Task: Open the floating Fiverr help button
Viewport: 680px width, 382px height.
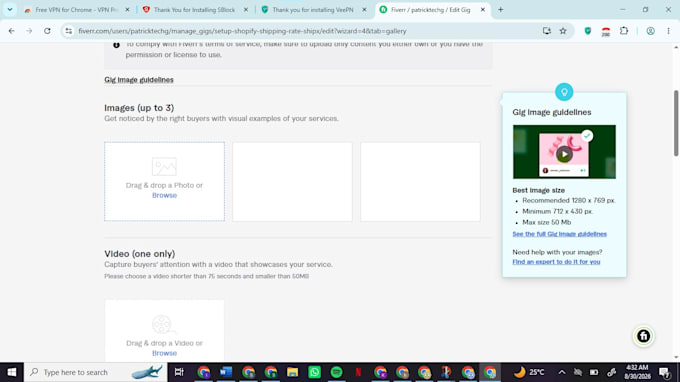Action: [643, 336]
